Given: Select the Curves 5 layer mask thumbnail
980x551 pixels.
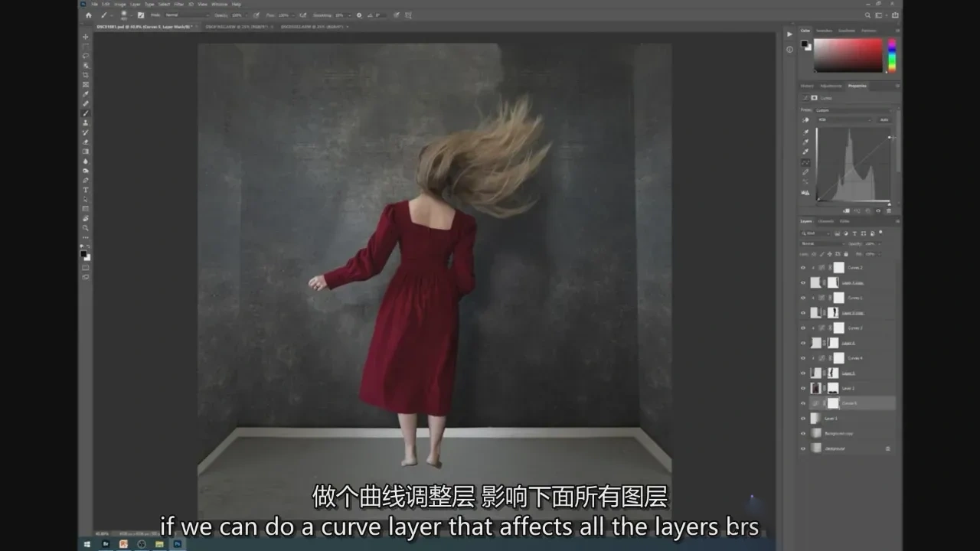Looking at the screenshot, I should [x=833, y=403].
